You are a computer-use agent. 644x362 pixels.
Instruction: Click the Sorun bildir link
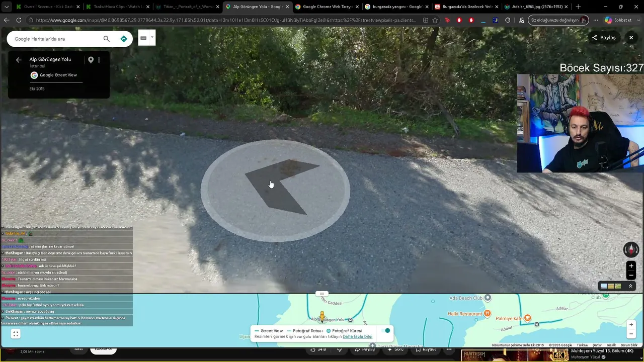point(629,345)
